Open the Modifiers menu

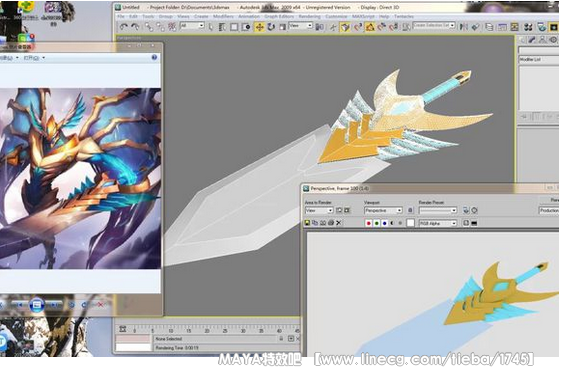tap(223, 17)
